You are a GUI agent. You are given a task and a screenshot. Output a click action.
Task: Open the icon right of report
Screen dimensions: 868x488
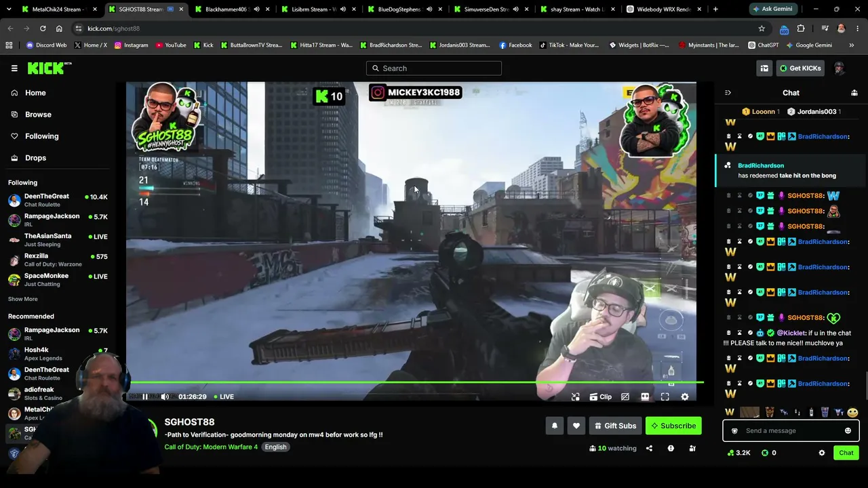(692, 448)
